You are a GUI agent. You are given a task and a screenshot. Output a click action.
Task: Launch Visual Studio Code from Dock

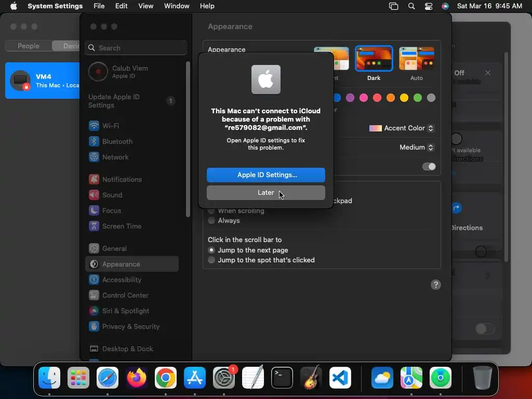[x=340, y=378]
